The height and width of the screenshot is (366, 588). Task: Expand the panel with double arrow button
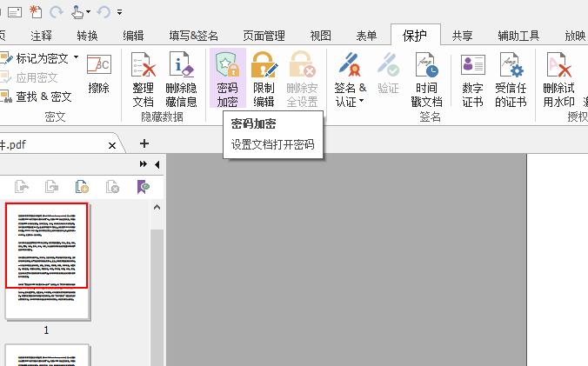(x=144, y=164)
